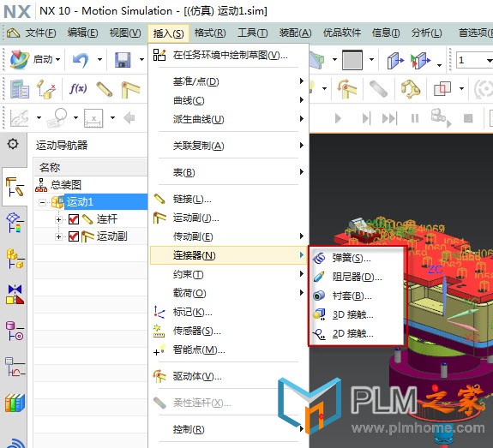Open the save options dropdown arrow
The height and width of the screenshot is (448, 493).
[141, 59]
